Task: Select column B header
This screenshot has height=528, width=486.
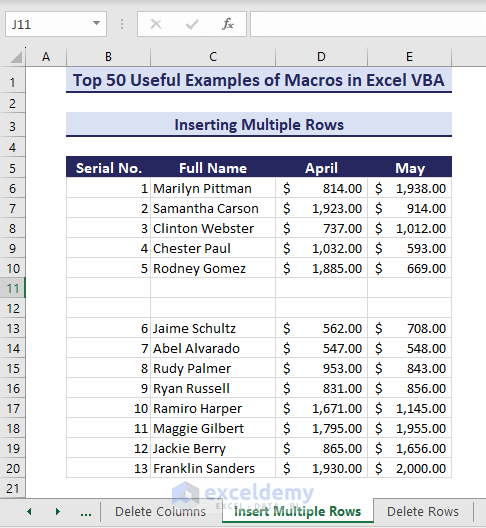Action: (x=108, y=57)
